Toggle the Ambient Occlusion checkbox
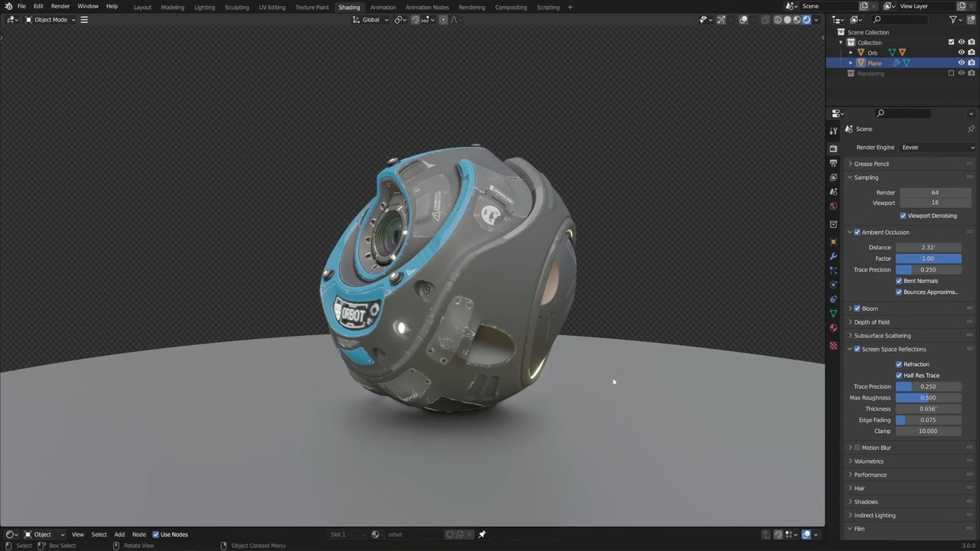This screenshot has width=980, height=551. point(857,232)
